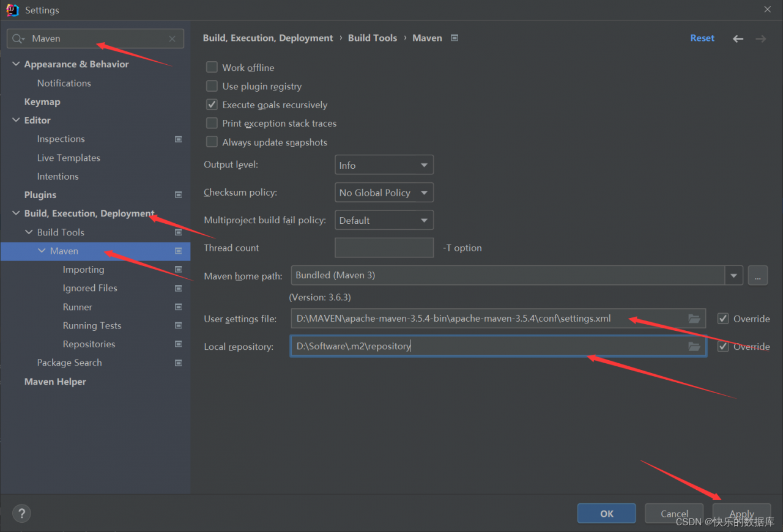Click project-level icon on Plugins row
The width and height of the screenshot is (783, 532).
click(x=178, y=194)
